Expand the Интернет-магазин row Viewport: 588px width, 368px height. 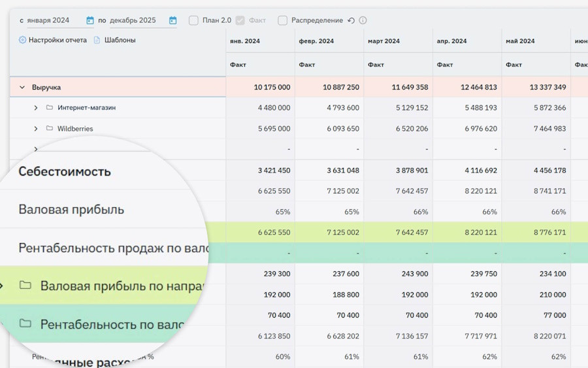tap(36, 108)
